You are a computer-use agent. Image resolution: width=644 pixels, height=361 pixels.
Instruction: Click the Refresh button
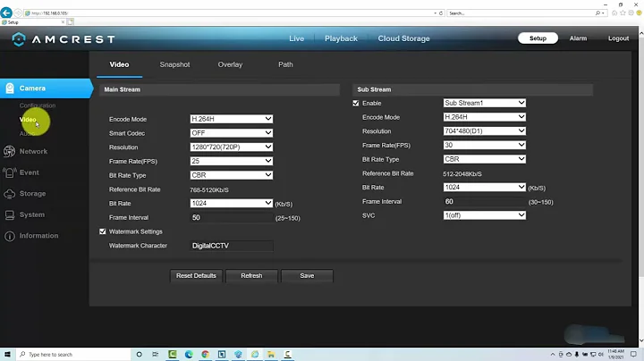pyautogui.click(x=251, y=276)
